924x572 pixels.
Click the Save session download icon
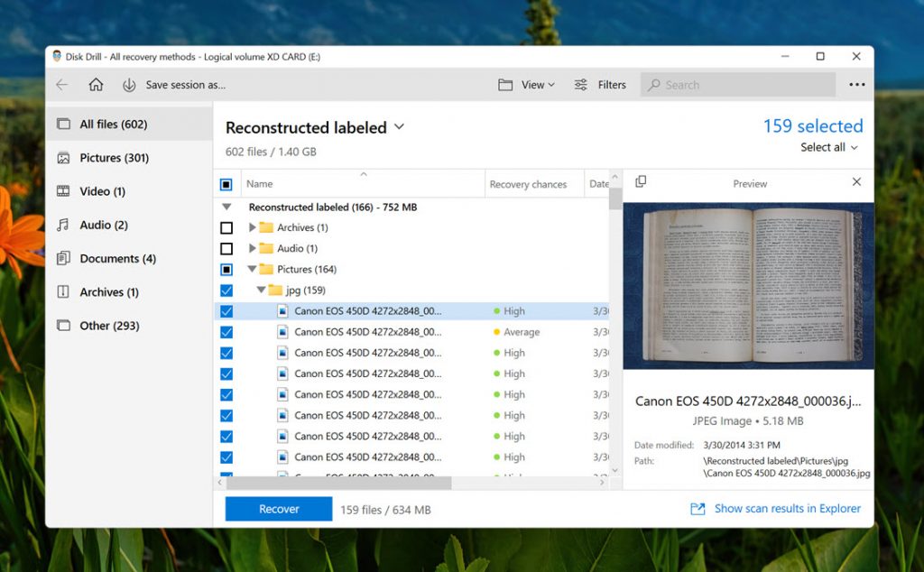(x=129, y=85)
